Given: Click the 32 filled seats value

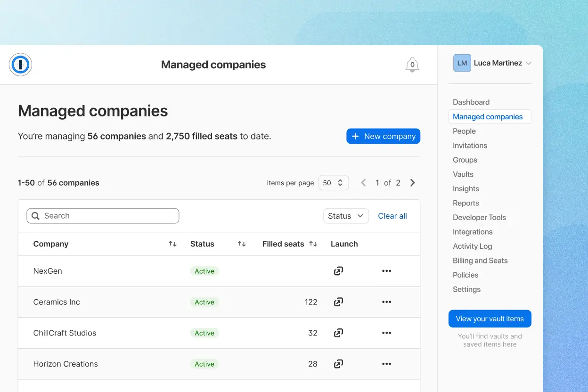Looking at the screenshot, I should click(313, 333).
